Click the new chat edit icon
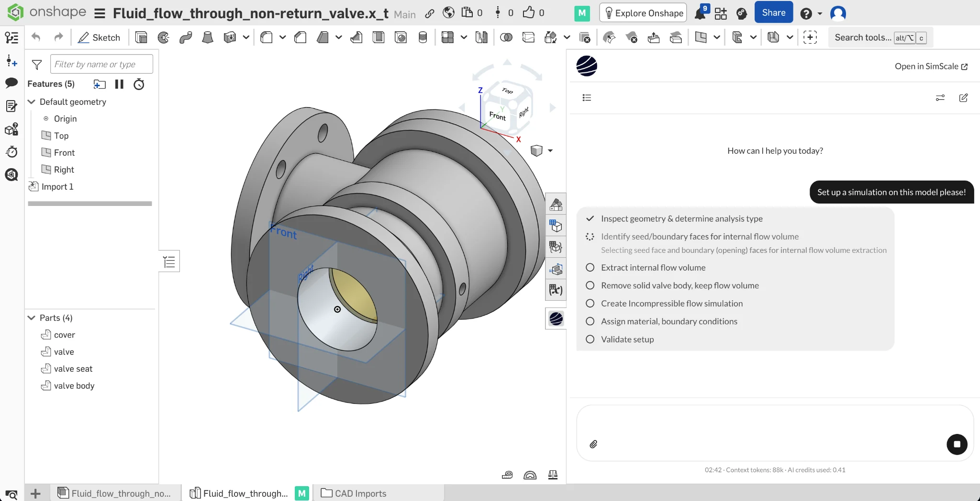980x501 pixels. click(964, 98)
